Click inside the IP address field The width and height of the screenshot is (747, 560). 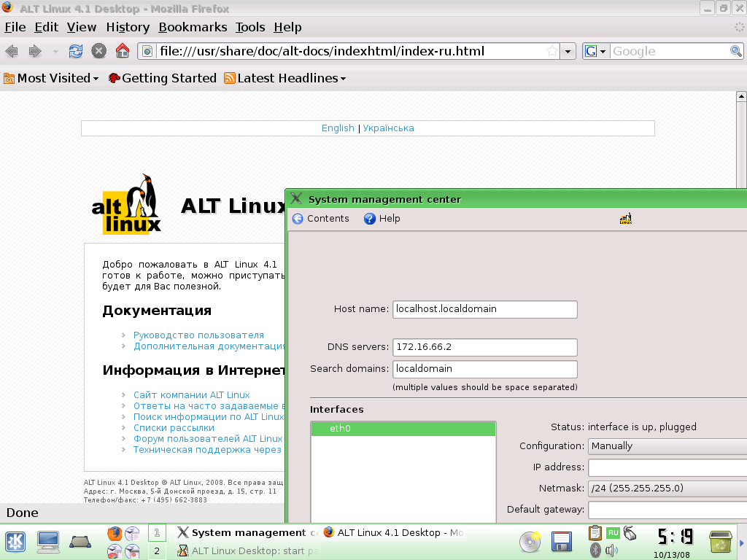click(x=667, y=467)
